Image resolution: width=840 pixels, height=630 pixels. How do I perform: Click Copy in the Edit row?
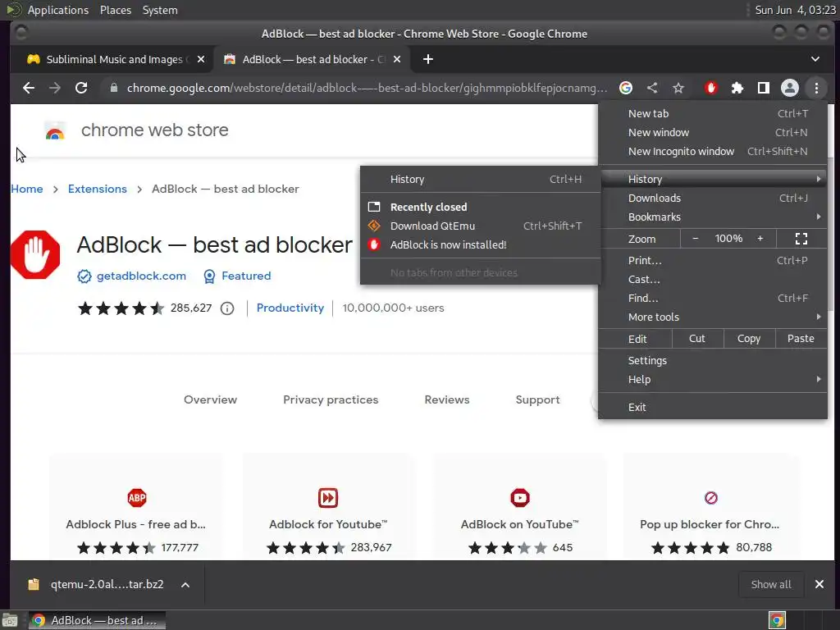click(748, 339)
